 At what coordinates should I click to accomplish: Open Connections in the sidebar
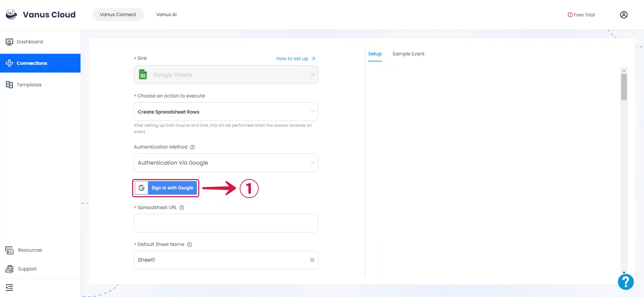coord(40,63)
